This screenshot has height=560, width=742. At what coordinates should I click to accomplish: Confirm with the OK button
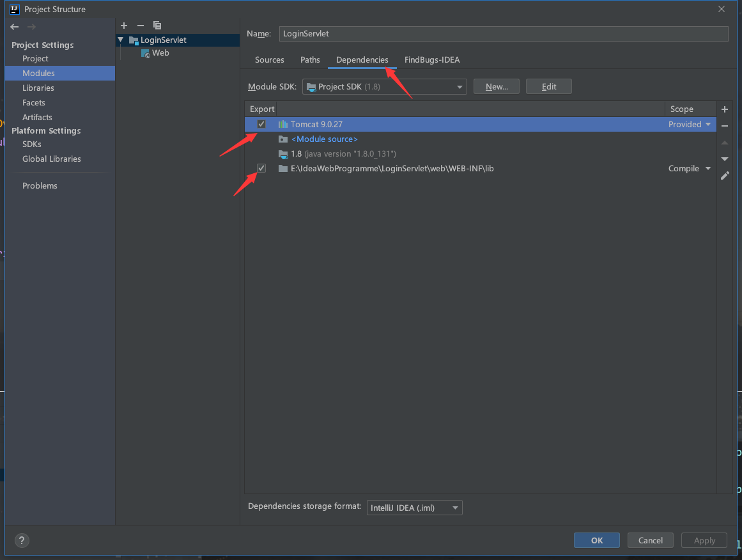coord(597,540)
